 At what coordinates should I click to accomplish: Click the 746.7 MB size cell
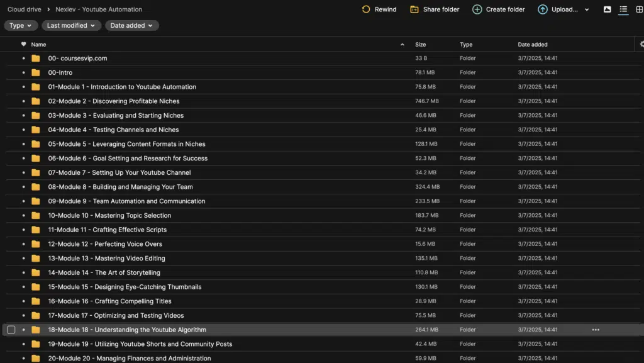[427, 101]
